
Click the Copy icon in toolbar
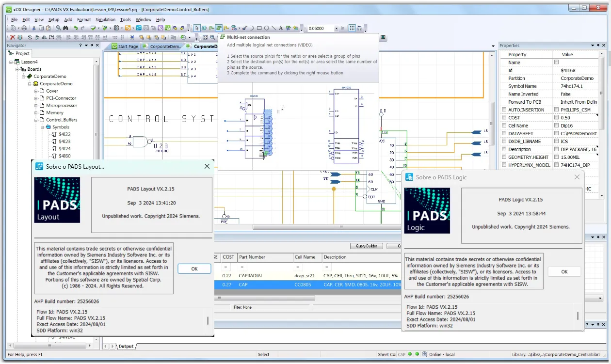[x=41, y=28]
